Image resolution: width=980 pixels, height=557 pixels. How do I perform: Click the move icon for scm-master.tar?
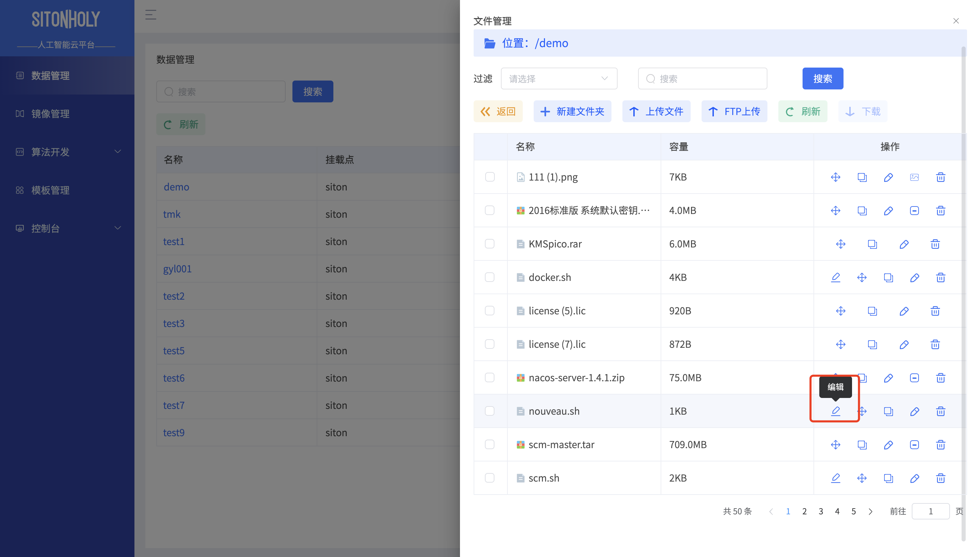click(835, 444)
